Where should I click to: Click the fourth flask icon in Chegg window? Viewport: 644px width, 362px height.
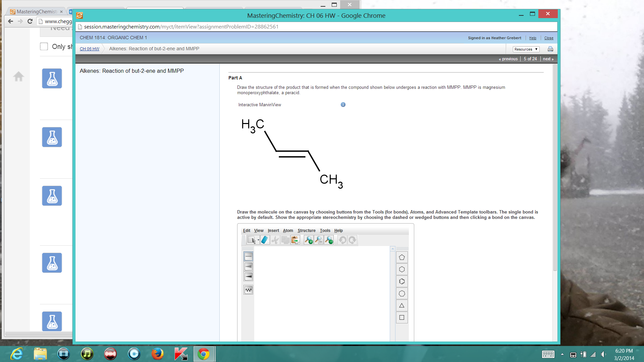[x=52, y=263]
